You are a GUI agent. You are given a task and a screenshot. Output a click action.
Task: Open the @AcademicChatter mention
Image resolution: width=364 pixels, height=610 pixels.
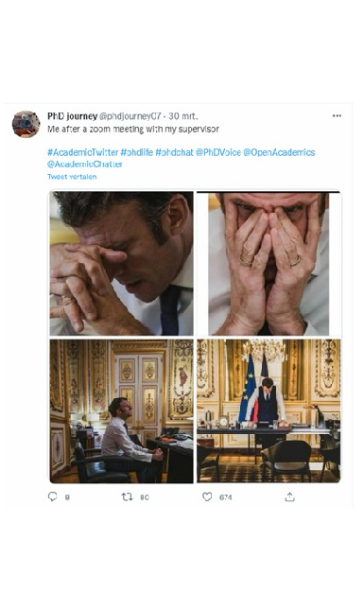point(85,165)
